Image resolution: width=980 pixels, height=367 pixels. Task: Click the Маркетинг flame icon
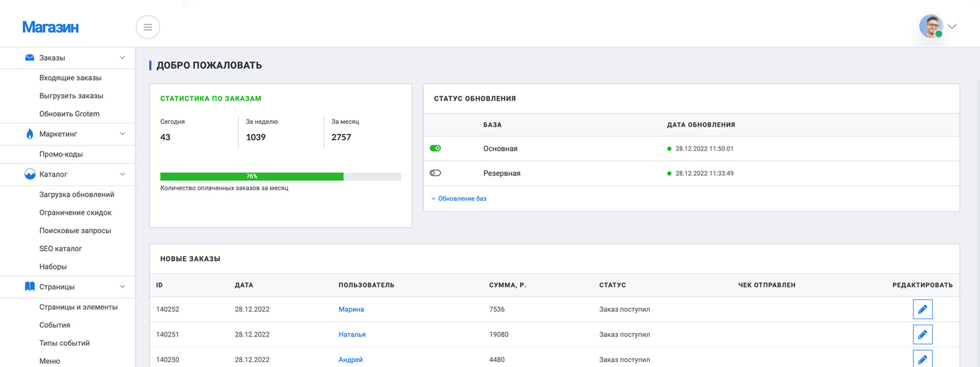pos(30,134)
